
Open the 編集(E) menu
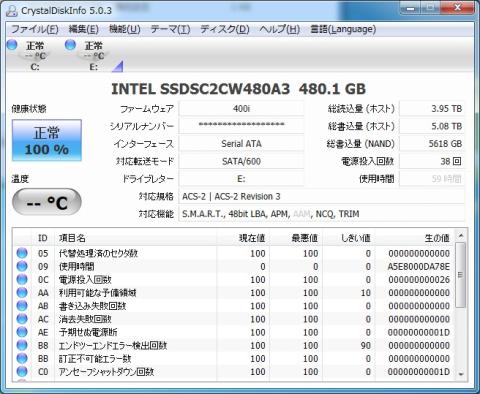tap(83, 29)
